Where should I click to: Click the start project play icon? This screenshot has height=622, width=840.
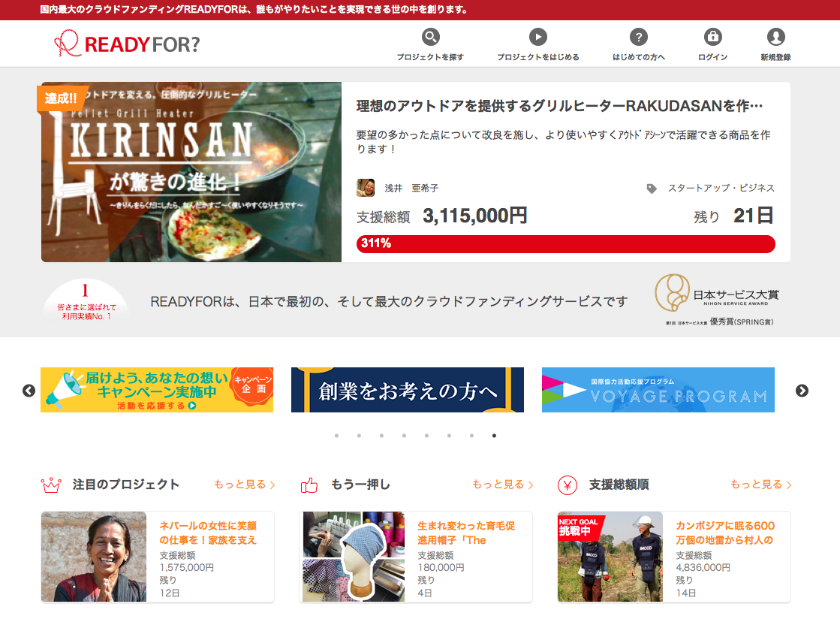click(x=538, y=37)
